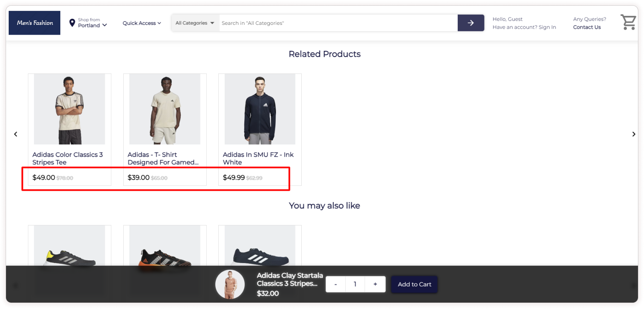Open the Quick Access menu

[x=142, y=23]
